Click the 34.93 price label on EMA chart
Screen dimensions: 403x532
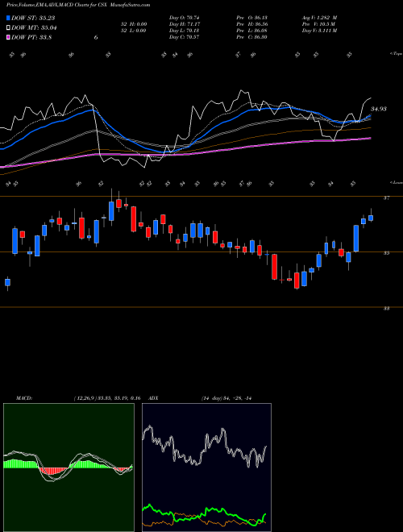(379, 109)
